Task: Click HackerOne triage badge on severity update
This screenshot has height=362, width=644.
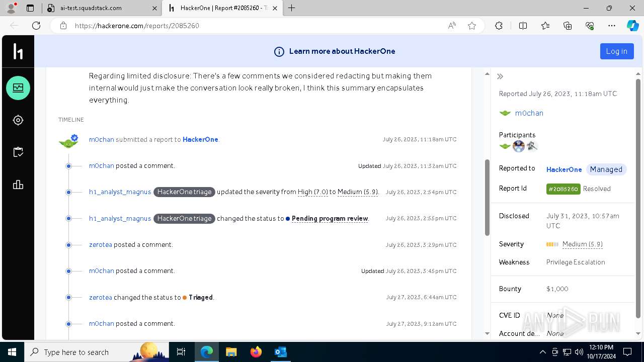Action: (184, 192)
